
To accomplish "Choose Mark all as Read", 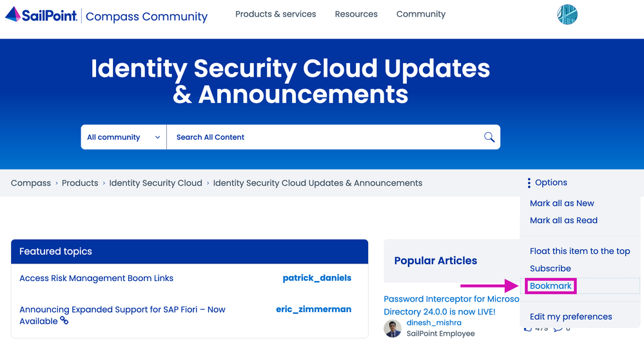I will point(563,220).
